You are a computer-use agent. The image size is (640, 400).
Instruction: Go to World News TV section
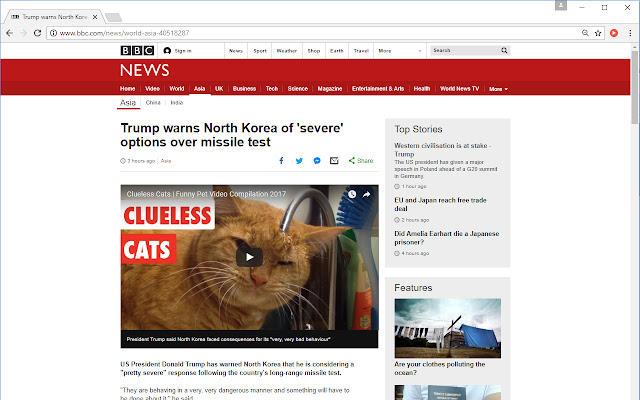(459, 89)
